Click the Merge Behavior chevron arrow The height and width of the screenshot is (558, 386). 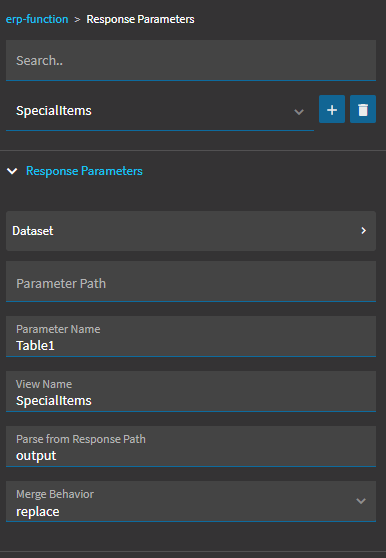point(361,501)
